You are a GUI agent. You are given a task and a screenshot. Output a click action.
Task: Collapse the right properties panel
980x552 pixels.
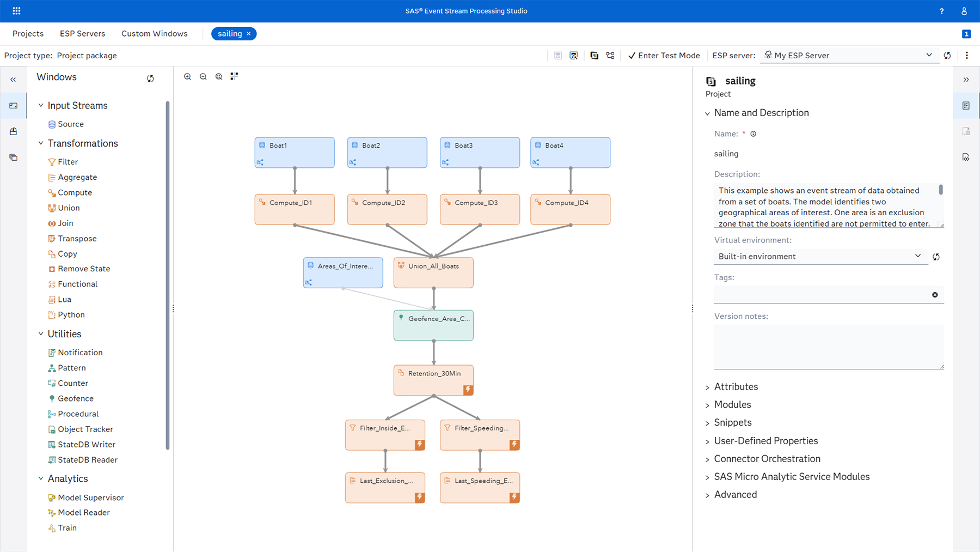(x=966, y=79)
